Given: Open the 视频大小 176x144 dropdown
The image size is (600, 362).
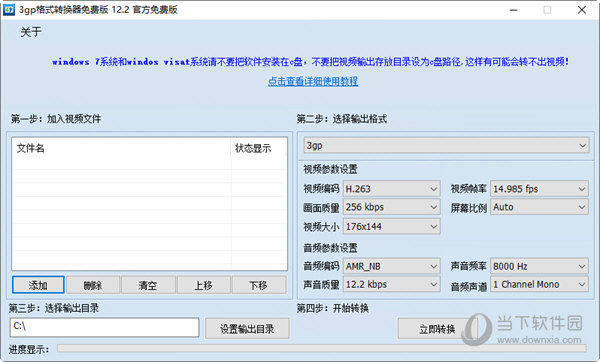Looking at the screenshot, I should click(391, 227).
